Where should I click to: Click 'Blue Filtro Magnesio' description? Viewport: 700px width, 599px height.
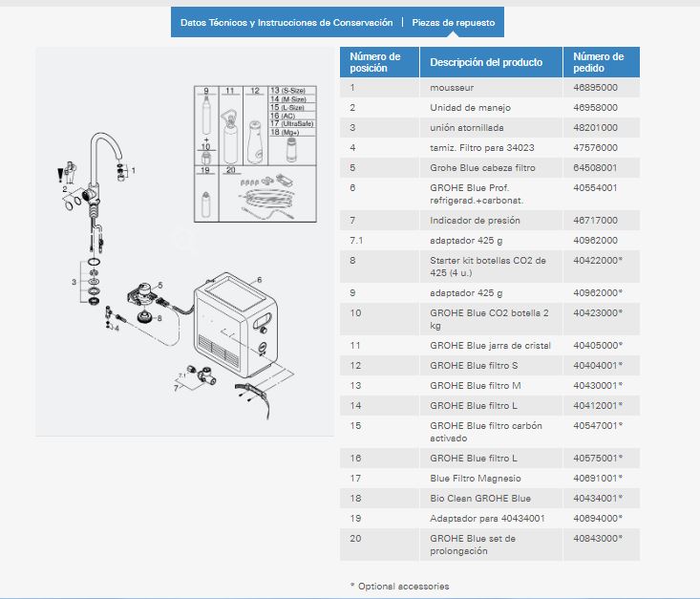[475, 479]
